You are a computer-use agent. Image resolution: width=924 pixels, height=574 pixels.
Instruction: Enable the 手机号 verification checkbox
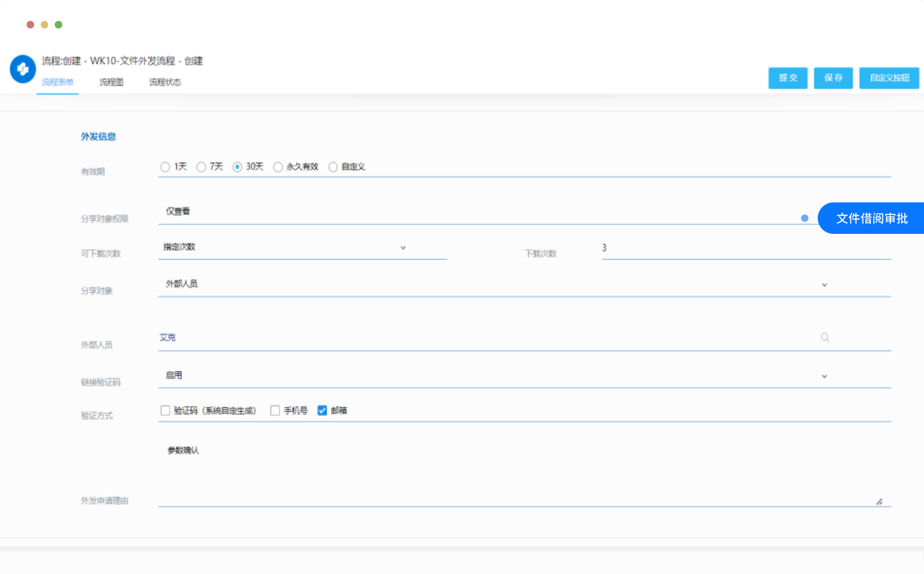[x=275, y=410]
